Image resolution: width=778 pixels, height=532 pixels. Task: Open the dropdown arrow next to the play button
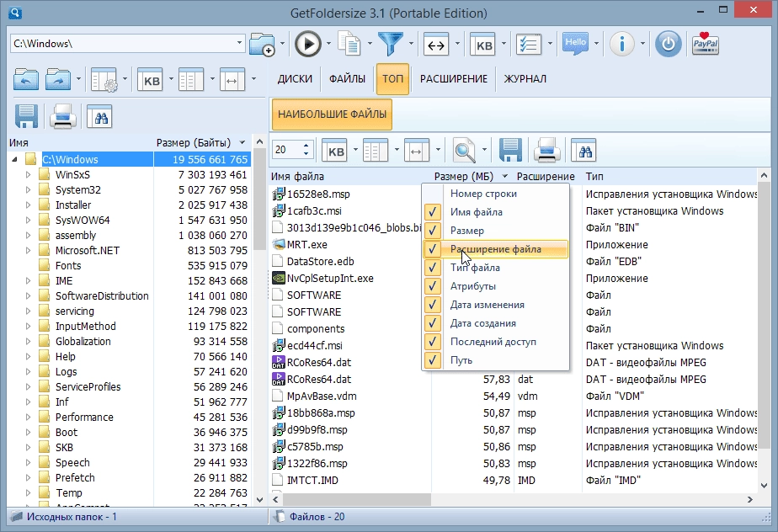pos(328,44)
